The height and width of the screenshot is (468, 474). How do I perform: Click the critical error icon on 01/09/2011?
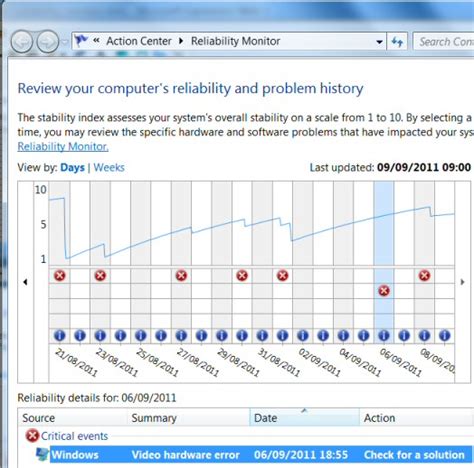[x=283, y=276]
